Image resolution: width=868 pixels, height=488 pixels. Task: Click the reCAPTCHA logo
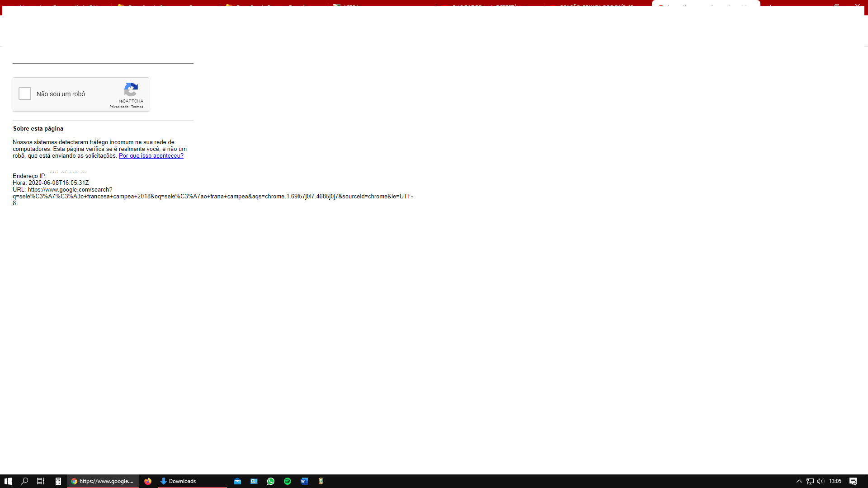click(131, 89)
